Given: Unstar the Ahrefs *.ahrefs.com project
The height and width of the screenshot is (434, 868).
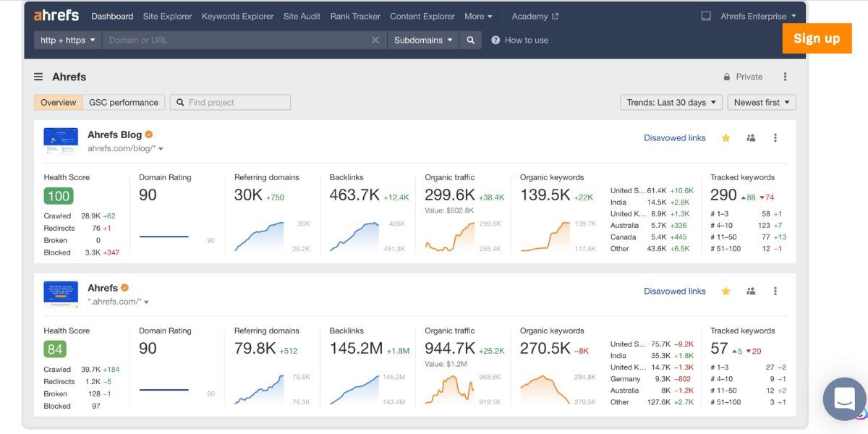Looking at the screenshot, I should pyautogui.click(x=726, y=292).
